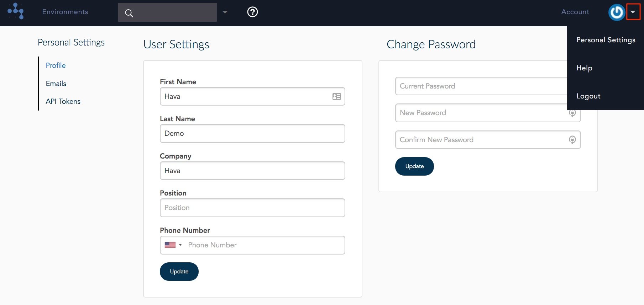This screenshot has height=305, width=644.
Task: Open Account in the top navigation
Action: pos(575,12)
